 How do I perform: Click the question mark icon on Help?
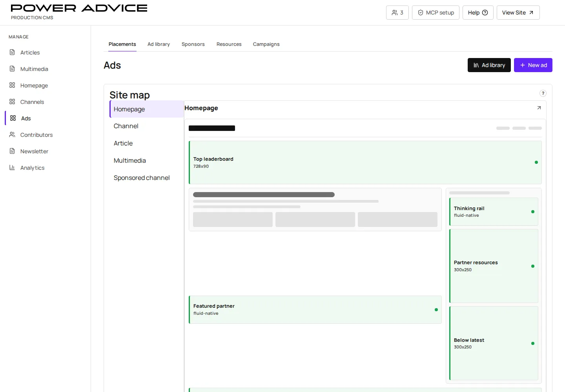[x=485, y=13]
